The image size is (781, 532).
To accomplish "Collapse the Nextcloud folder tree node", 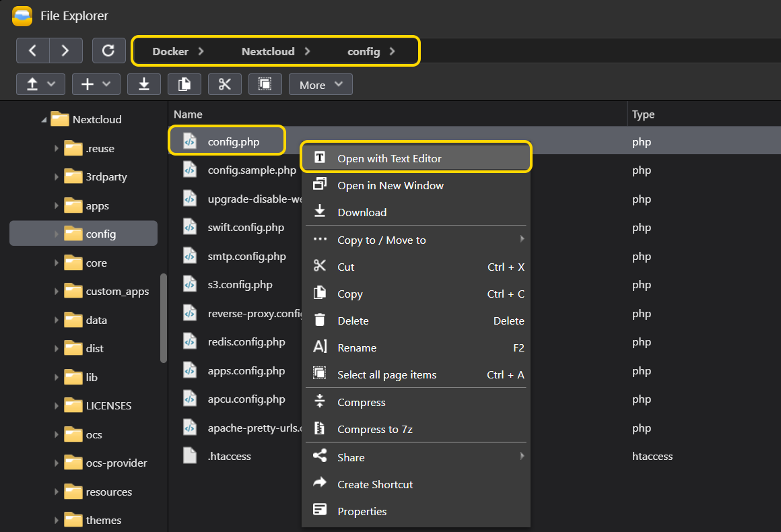I will pos(44,120).
